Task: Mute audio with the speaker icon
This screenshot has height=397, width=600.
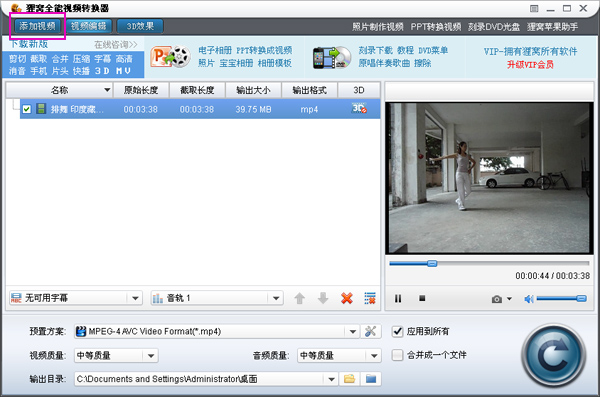Action: pos(529,299)
